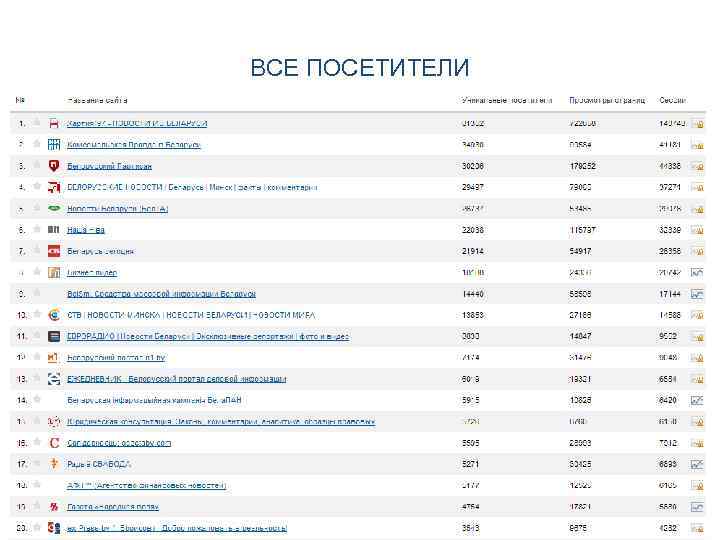Open Комсомольская Правда в Беларуси link
Viewport: 720px width, 540px height.
click(134, 145)
